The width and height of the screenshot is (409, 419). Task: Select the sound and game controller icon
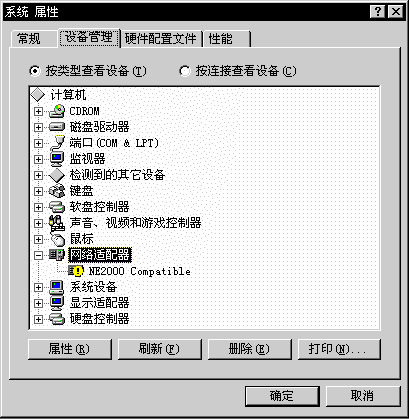pyautogui.click(x=57, y=223)
